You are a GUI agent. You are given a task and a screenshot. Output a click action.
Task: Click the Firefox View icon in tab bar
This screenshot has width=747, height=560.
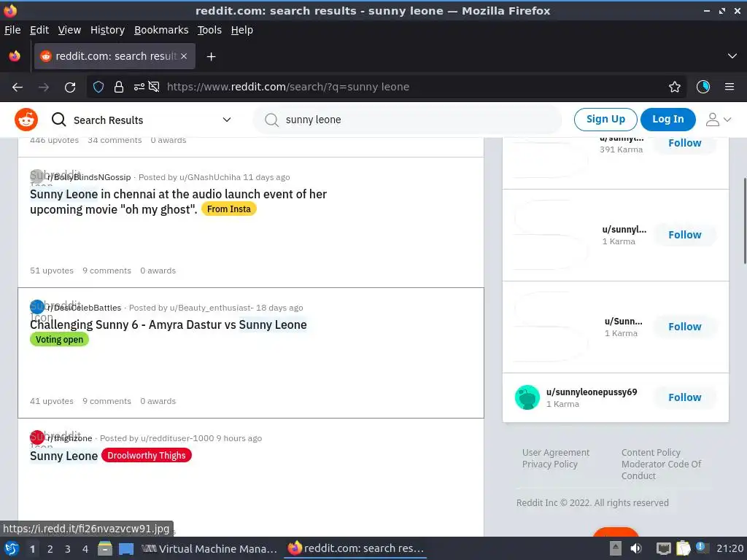coord(15,56)
